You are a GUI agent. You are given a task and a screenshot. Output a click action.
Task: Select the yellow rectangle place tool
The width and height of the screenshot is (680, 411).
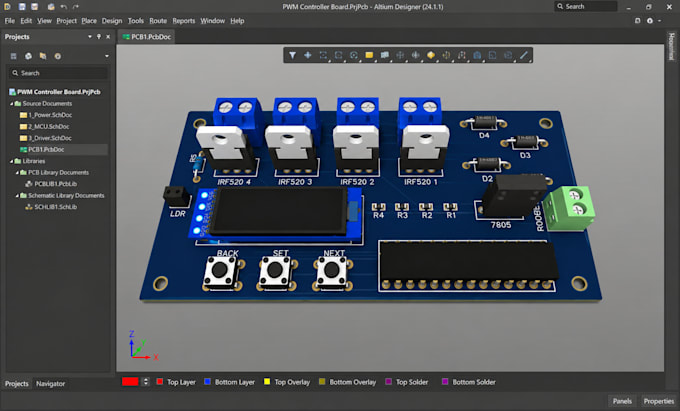pyautogui.click(x=369, y=55)
